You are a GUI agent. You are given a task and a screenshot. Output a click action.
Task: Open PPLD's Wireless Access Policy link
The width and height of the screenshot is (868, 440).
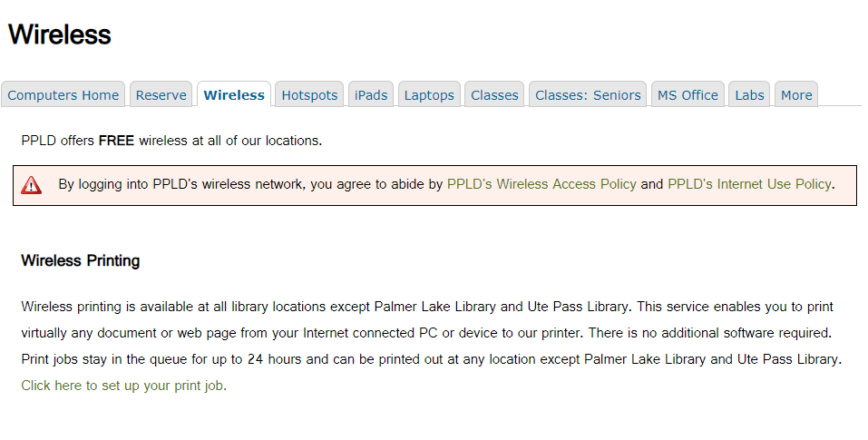pos(541,184)
